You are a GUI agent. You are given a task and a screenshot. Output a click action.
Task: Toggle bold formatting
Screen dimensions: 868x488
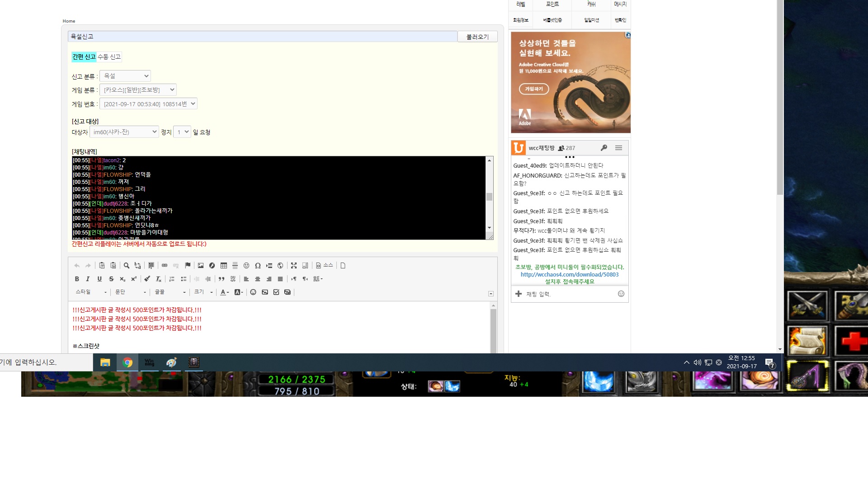point(77,279)
